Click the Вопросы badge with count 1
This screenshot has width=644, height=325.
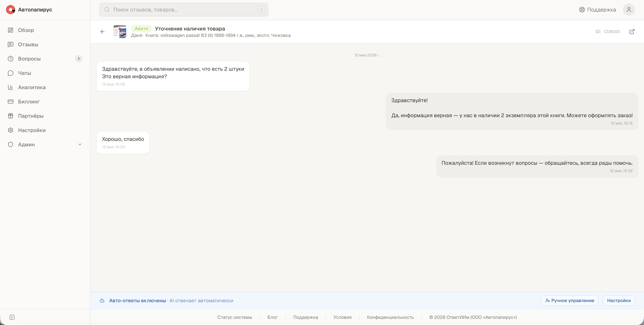point(79,59)
